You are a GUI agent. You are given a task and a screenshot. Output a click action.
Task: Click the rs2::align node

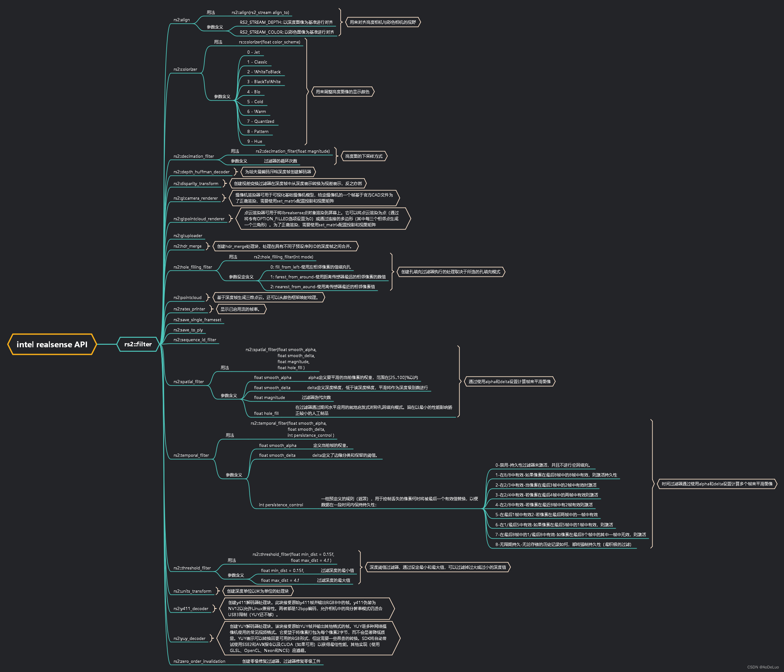point(182,20)
